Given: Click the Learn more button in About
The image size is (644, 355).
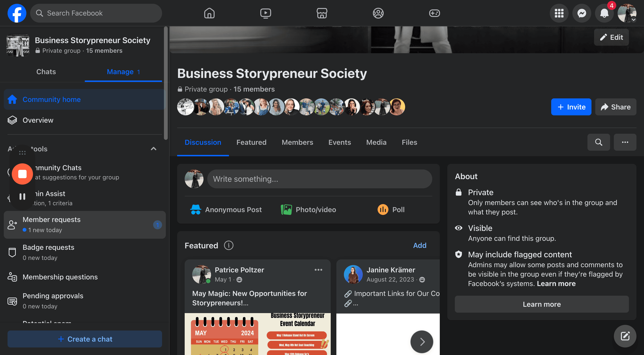Looking at the screenshot, I should [x=542, y=304].
